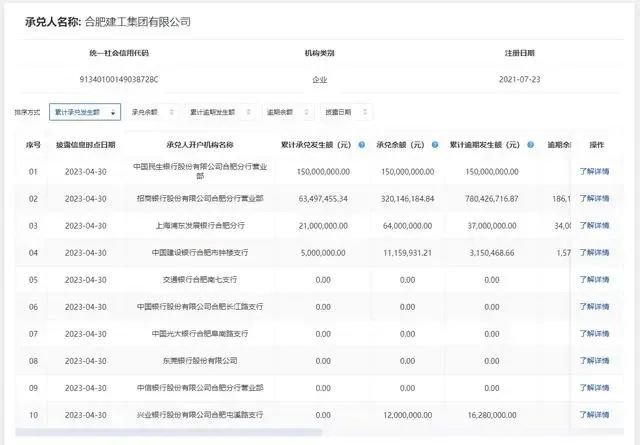Click the 累计逾期发生额（元） column header text
The image size is (640, 445).
(x=484, y=145)
